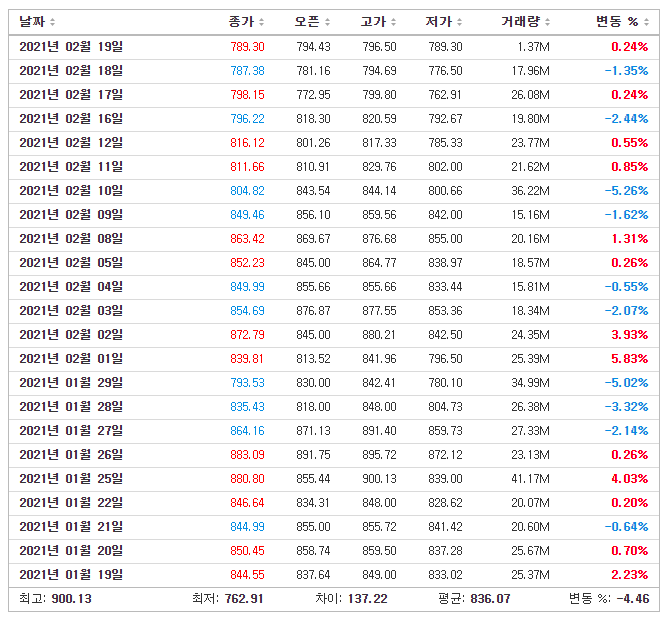Select the 변동 % column header label
The height and width of the screenshot is (620, 667).
[617, 21]
